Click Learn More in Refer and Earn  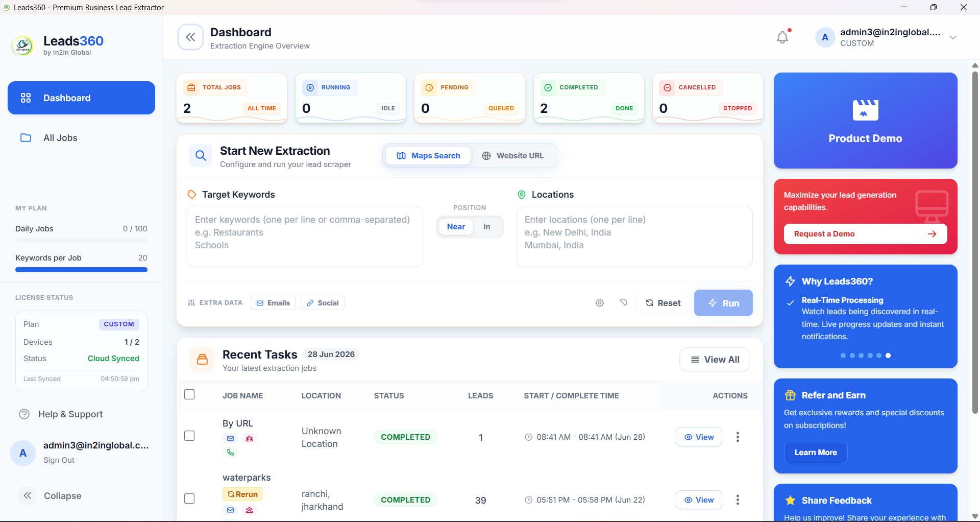(816, 453)
